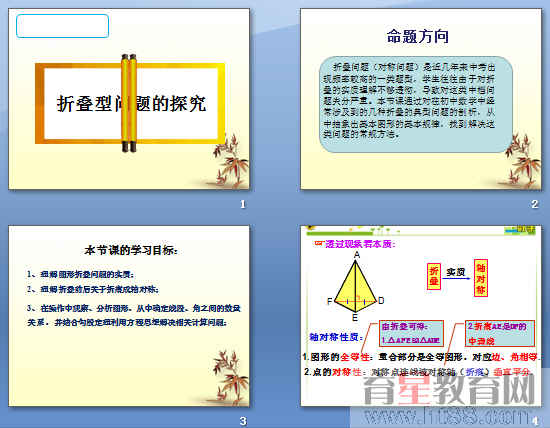The image size is (550, 428).
Task: Click the golden scroll rod graphic
Action: (129, 103)
